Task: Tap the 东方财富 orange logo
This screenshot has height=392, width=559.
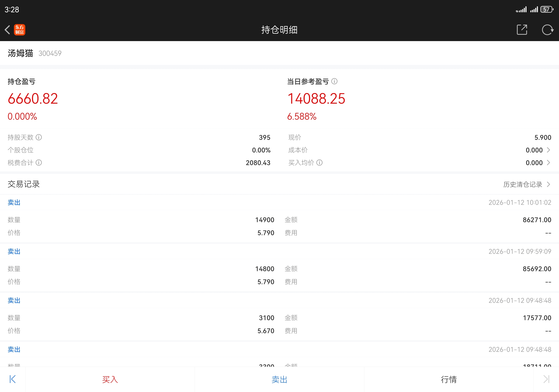Action: click(x=20, y=30)
